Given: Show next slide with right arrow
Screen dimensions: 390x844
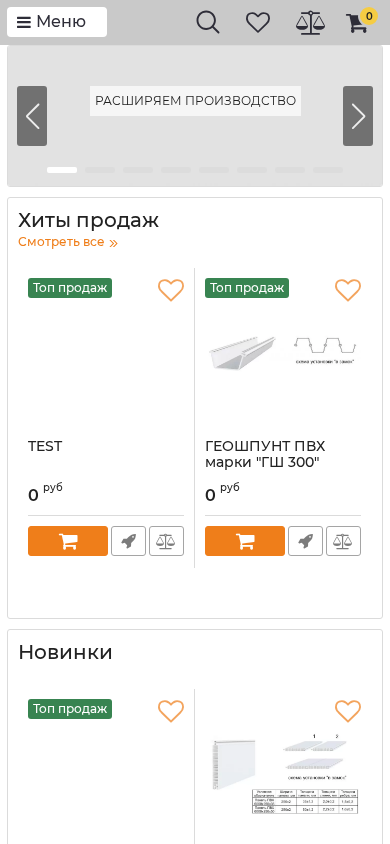Looking at the screenshot, I should pyautogui.click(x=358, y=116).
